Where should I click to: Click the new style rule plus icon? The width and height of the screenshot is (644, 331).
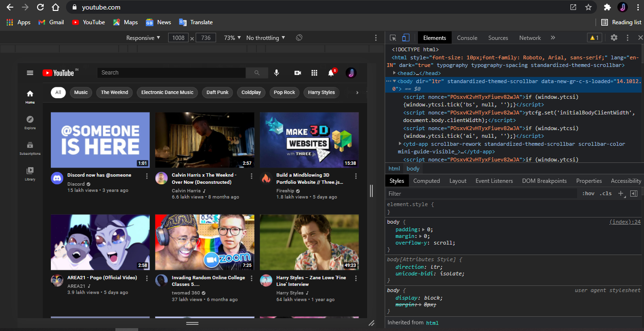pyautogui.click(x=620, y=193)
